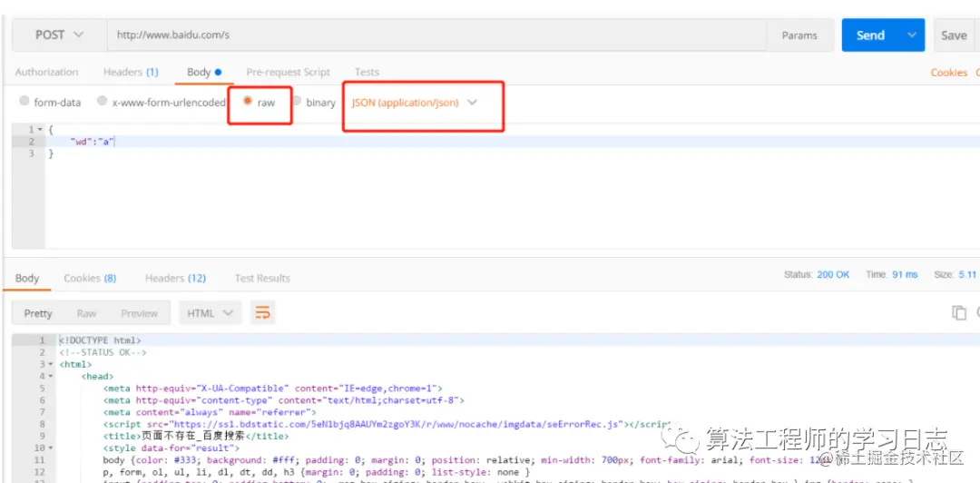The width and height of the screenshot is (980, 483).
Task: Open the Params editor
Action: (799, 35)
